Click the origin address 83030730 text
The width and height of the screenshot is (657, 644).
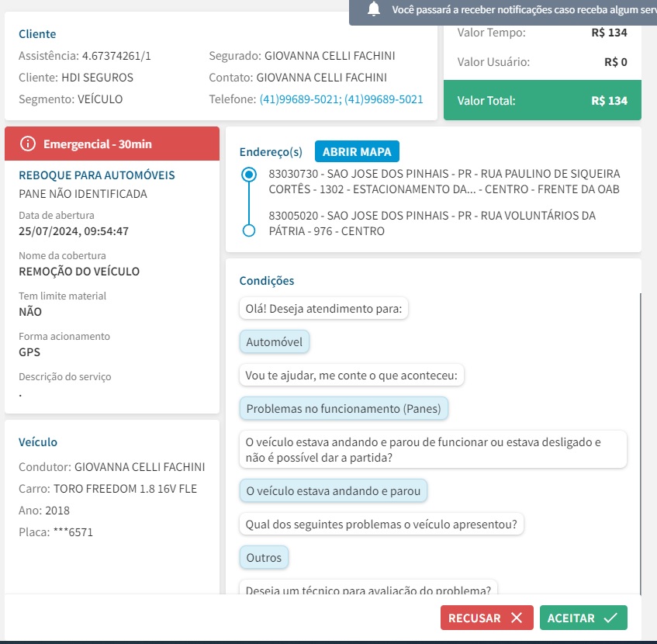click(444, 182)
